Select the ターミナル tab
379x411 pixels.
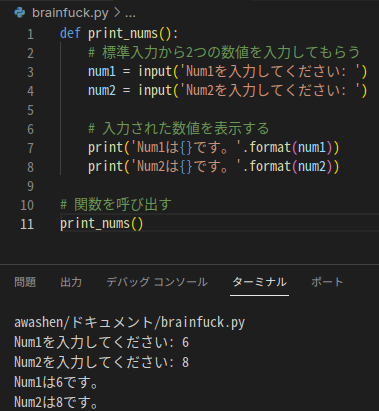(259, 282)
